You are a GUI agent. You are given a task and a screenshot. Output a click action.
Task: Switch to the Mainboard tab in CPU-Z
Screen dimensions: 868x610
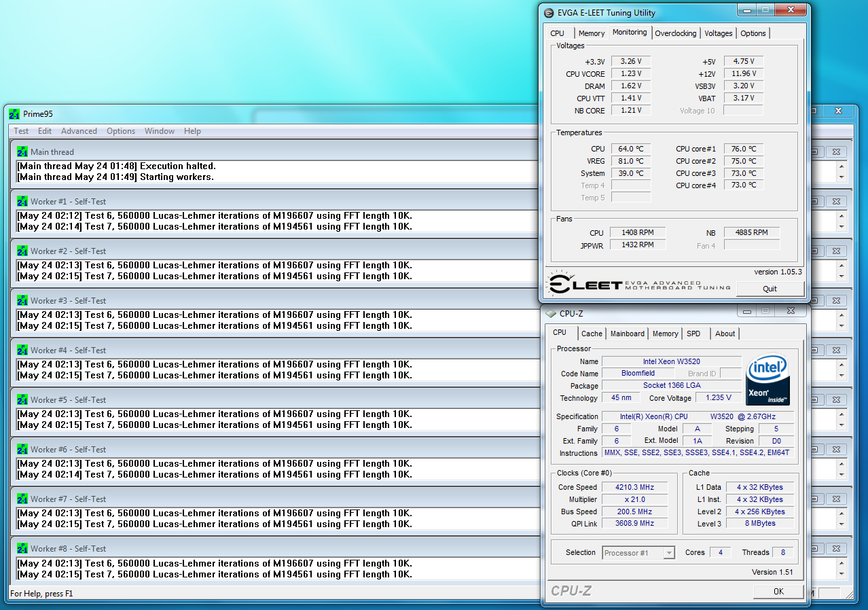click(628, 334)
